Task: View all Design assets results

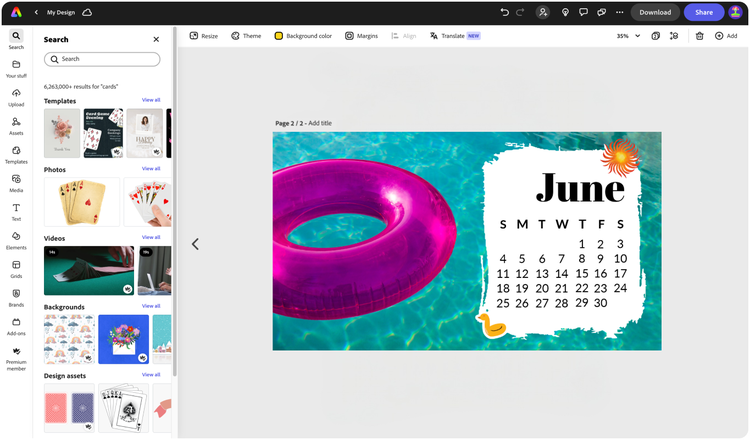Action: pyautogui.click(x=151, y=374)
